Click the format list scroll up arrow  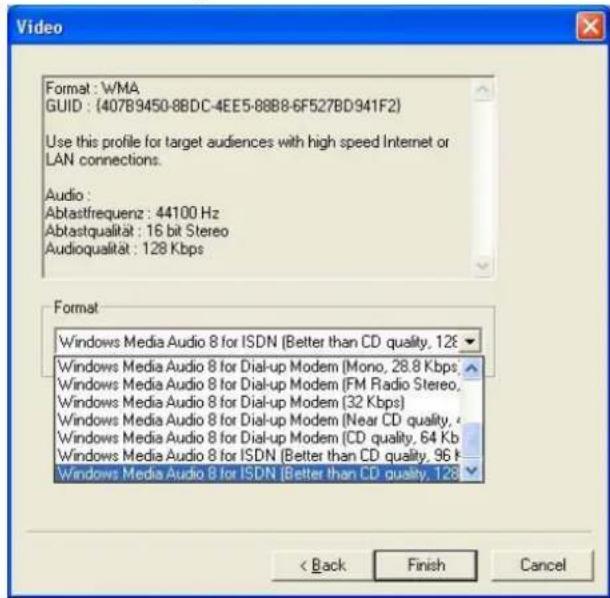pos(472,368)
